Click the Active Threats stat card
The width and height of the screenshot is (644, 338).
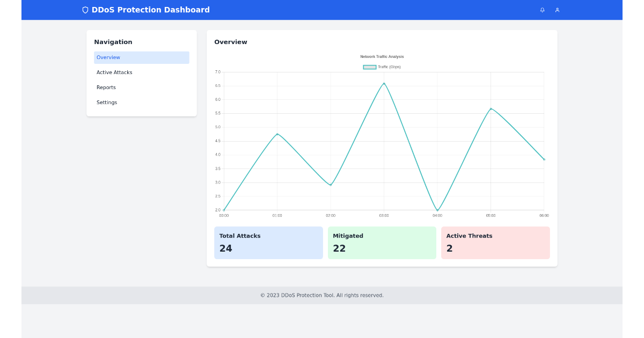click(x=495, y=243)
